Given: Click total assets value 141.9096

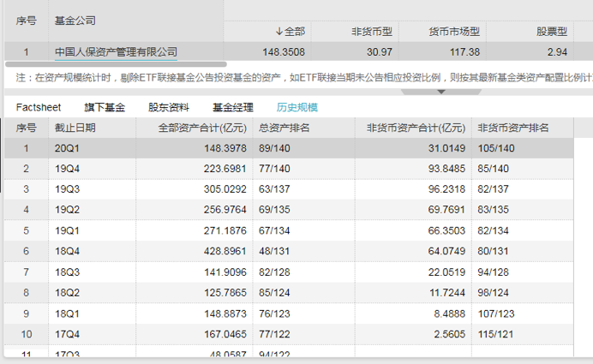Looking at the screenshot, I should pyautogui.click(x=225, y=272).
